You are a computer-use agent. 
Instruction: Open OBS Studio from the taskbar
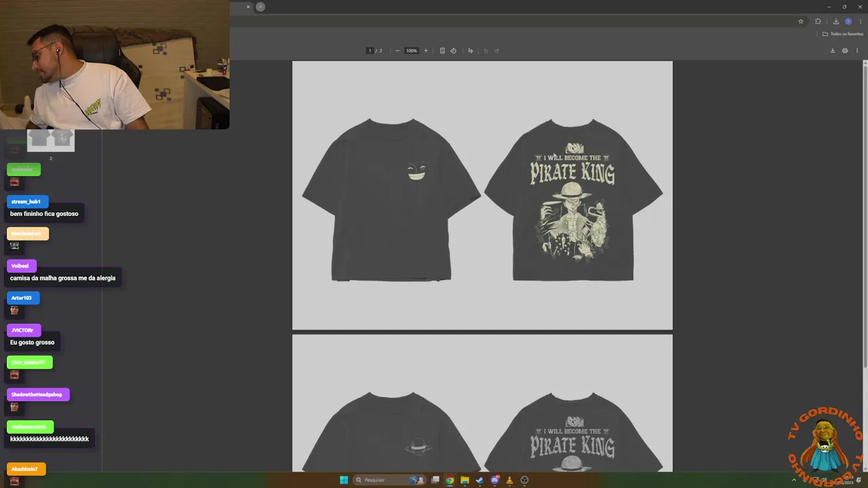524,480
